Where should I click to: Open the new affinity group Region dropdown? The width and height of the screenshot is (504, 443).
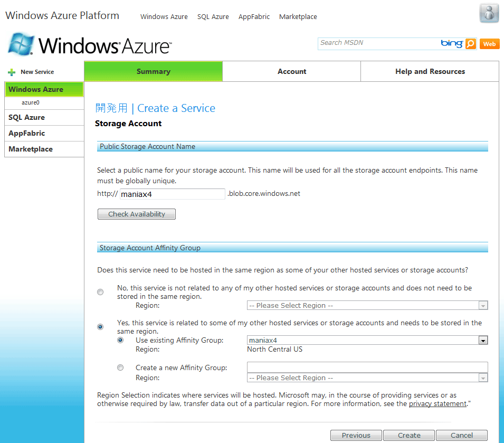367,378
